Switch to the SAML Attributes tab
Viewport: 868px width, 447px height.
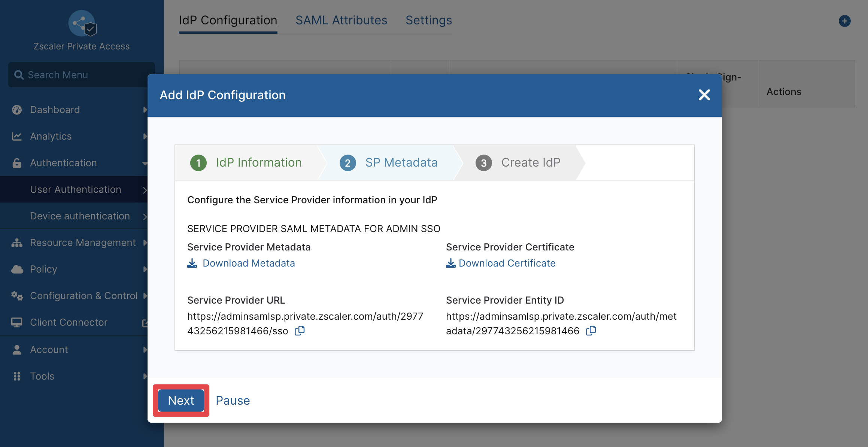[x=341, y=20]
